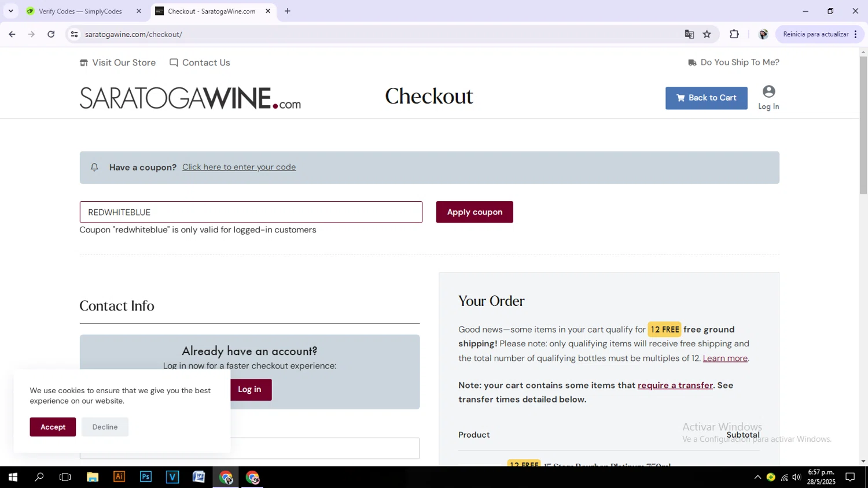Image resolution: width=868 pixels, height=488 pixels.
Task: Click the Log in button under account prompt
Action: [250, 389]
